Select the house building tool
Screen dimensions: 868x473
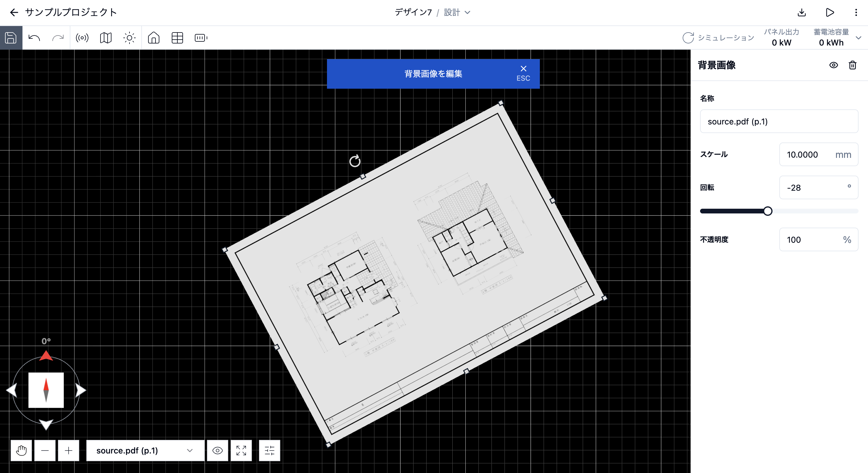click(x=154, y=38)
